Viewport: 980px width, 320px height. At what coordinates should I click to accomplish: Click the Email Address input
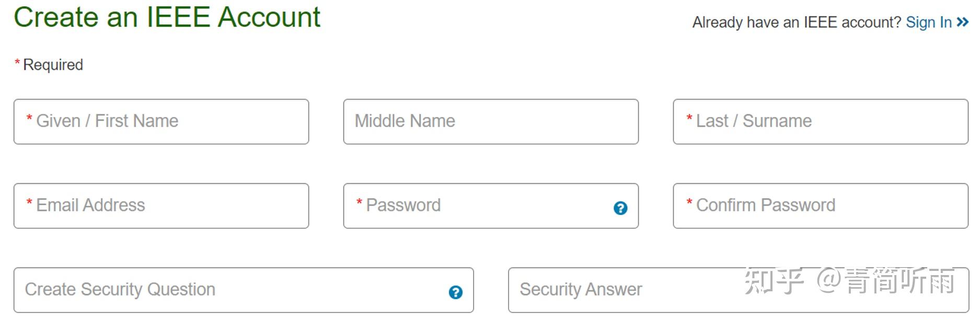pos(161,206)
